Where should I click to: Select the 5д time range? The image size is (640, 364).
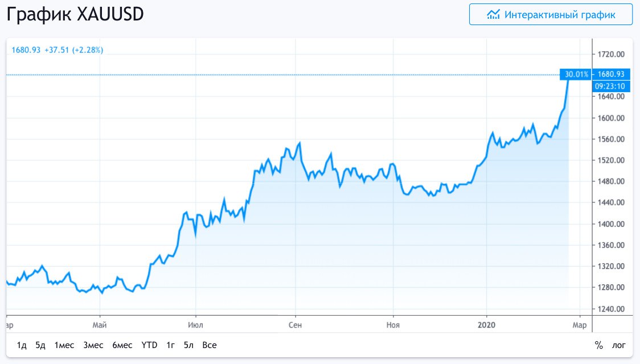pyautogui.click(x=40, y=345)
